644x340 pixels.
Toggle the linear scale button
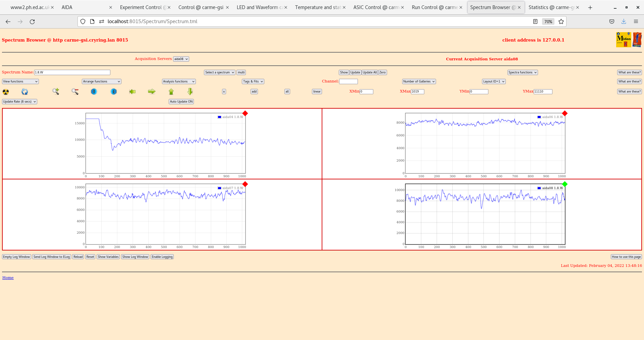[x=317, y=92]
